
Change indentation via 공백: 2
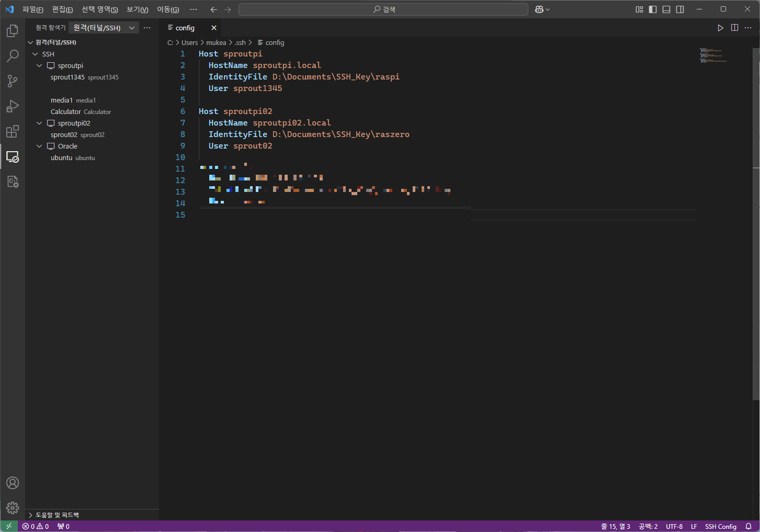click(648, 526)
